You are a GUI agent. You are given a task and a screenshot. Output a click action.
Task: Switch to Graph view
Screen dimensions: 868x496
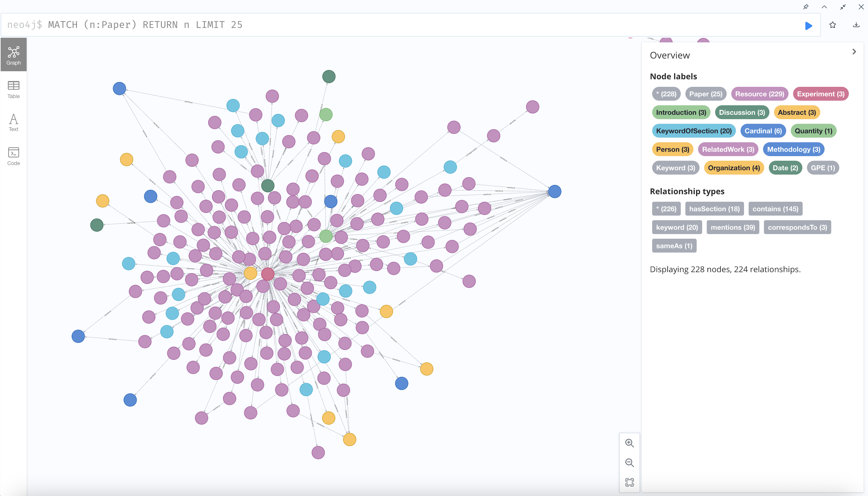pos(13,55)
